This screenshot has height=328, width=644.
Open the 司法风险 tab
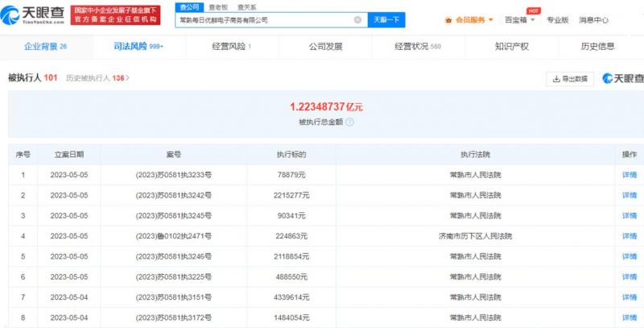tap(138, 47)
